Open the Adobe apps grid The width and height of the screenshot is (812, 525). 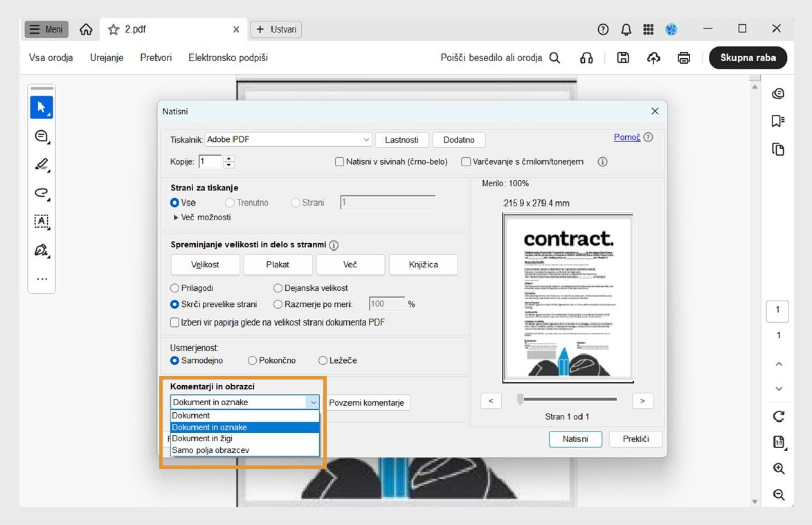pos(648,30)
